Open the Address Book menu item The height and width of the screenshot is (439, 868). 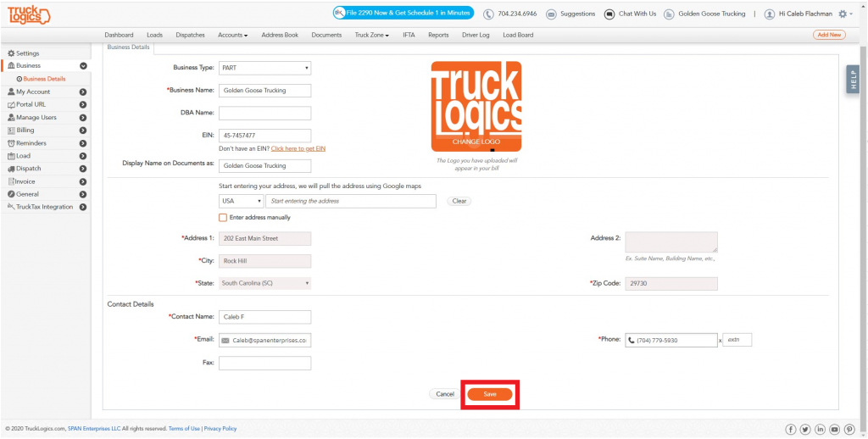[280, 35]
